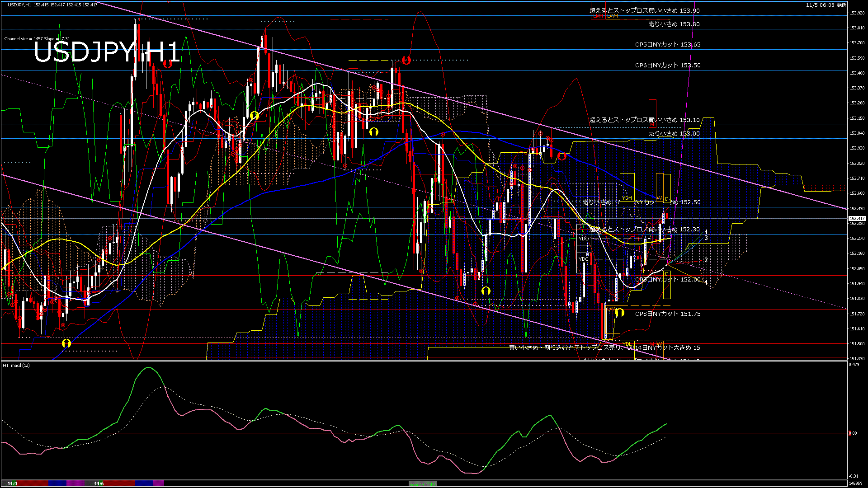Select the YDO marker label
This screenshot has height=488, width=868.
click(584, 239)
